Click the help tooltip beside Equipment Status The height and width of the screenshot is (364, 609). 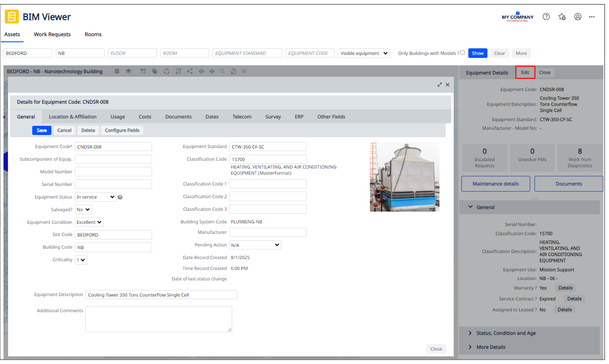pos(120,197)
